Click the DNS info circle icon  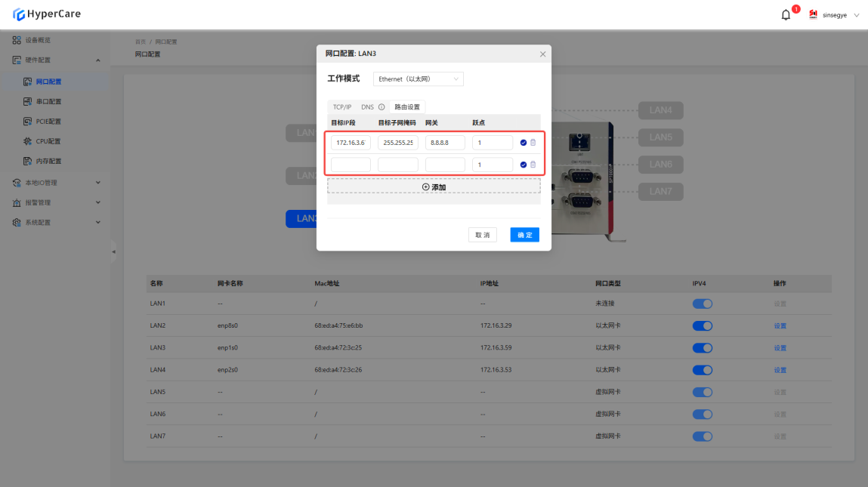[381, 107]
